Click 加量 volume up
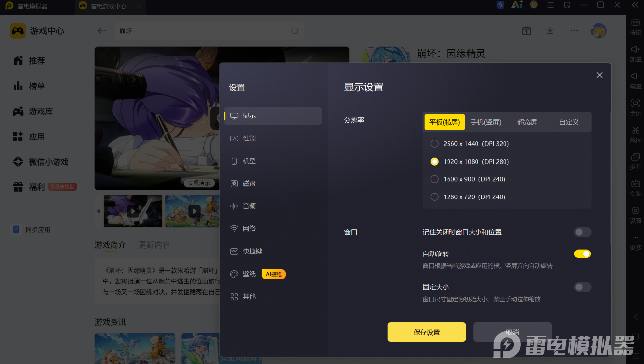The image size is (644, 364). (x=636, y=54)
